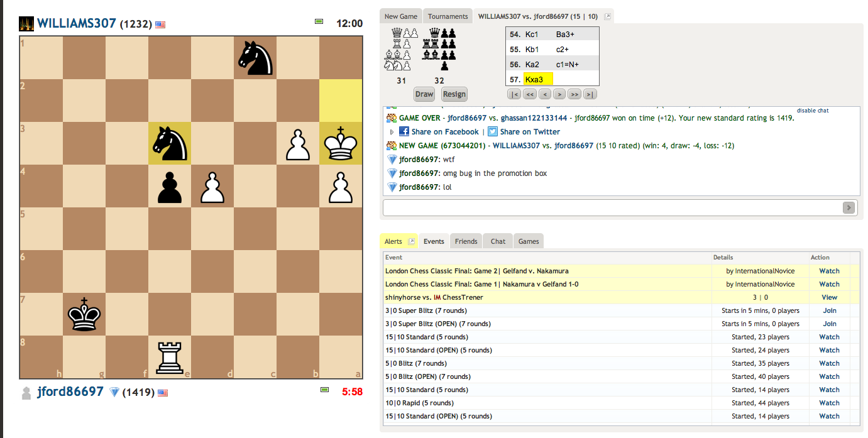Click the diamond icon beside the 'wtf' message
868x438 pixels.
click(392, 160)
